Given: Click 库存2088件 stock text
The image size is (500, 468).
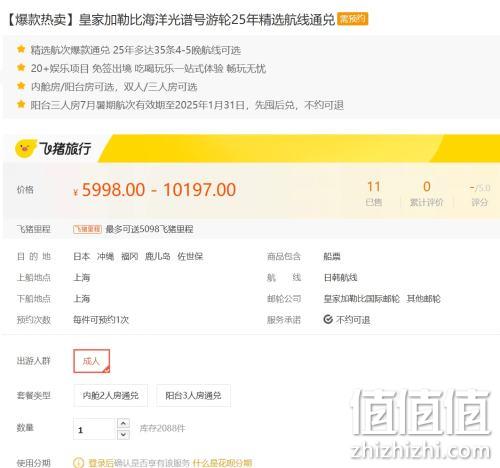Looking at the screenshot, I should pos(162,428).
